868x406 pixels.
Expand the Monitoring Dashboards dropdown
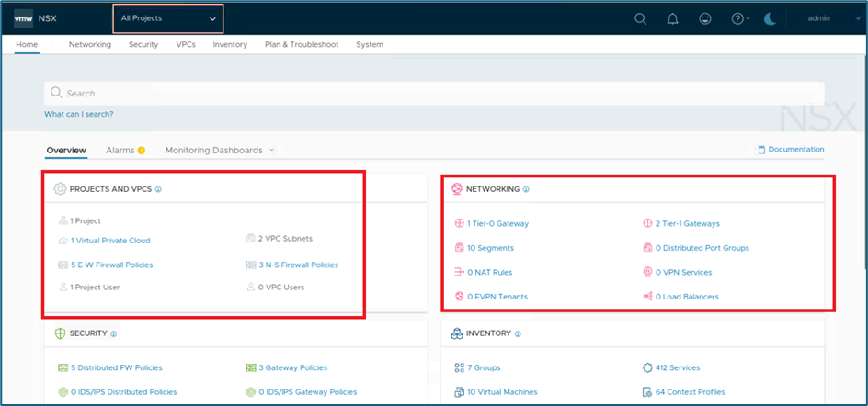(220, 150)
